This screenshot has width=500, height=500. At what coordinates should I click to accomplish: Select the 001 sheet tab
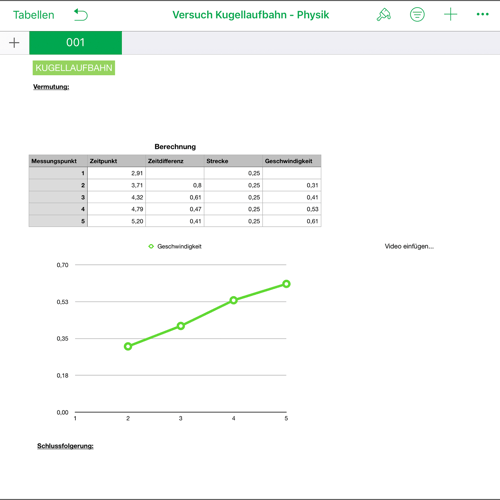[x=76, y=43]
